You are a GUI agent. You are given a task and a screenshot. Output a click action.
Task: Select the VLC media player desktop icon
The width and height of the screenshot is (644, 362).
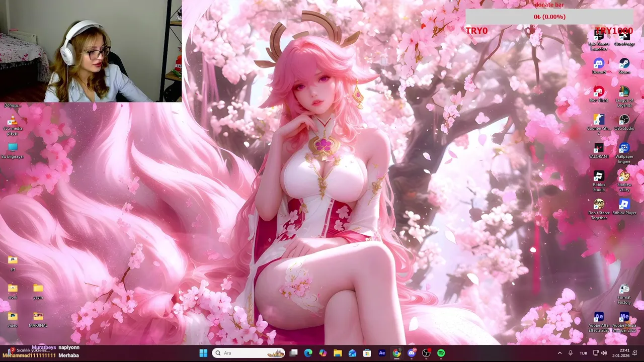point(13,125)
